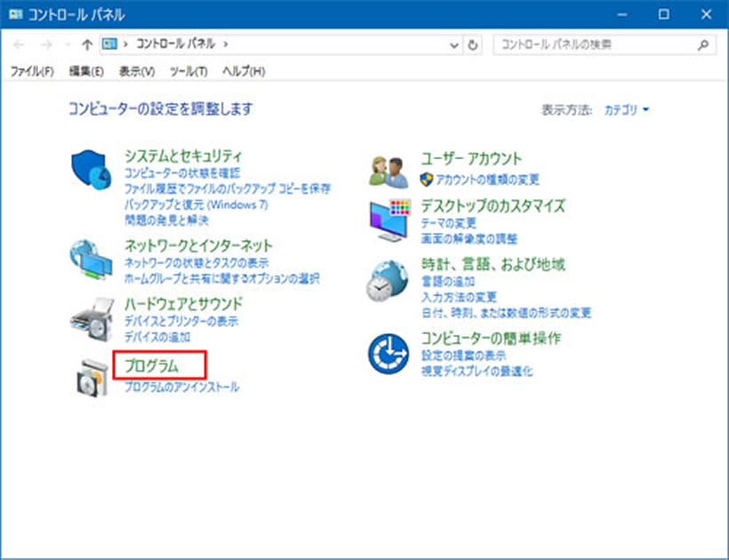Image resolution: width=729 pixels, height=560 pixels.
Task: Open the System and Security shield icon
Action: click(91, 169)
